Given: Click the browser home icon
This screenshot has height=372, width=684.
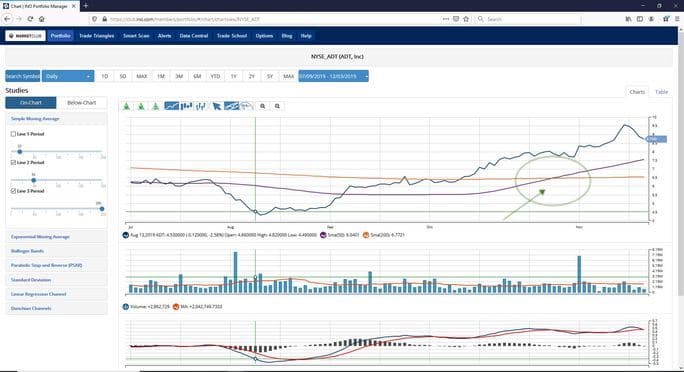Looking at the screenshot, I should tap(41, 19).
